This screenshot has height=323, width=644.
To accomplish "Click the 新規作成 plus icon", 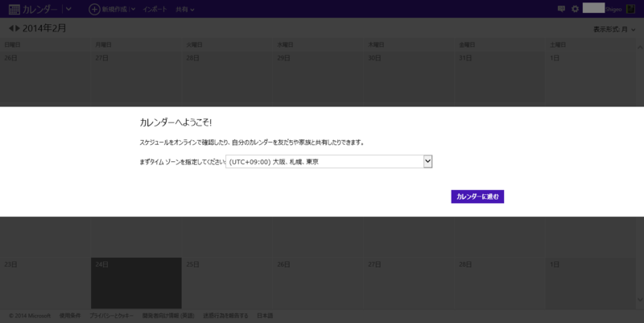I will coord(94,9).
